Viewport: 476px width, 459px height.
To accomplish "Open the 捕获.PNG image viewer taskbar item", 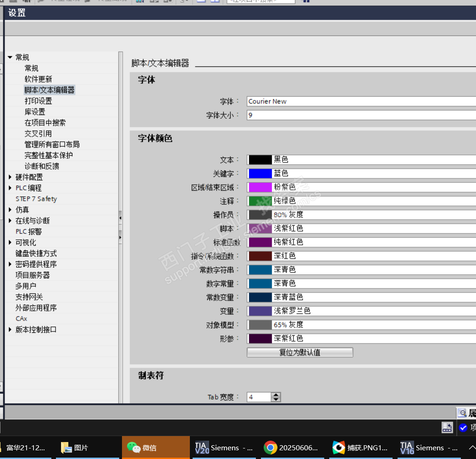I will (360, 448).
